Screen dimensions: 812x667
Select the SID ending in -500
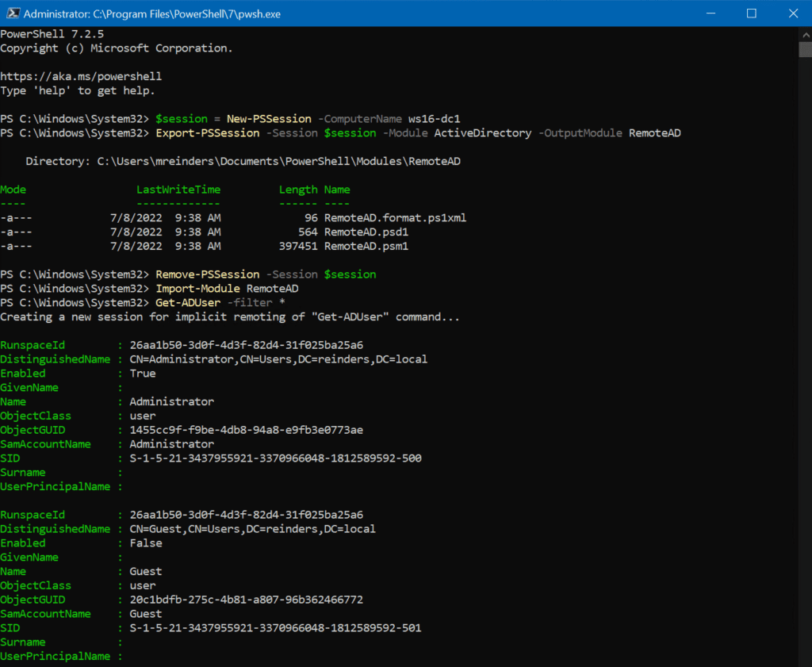[276, 458]
